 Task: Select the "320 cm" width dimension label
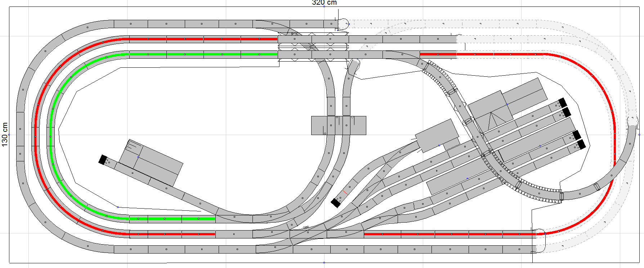coord(324,3)
